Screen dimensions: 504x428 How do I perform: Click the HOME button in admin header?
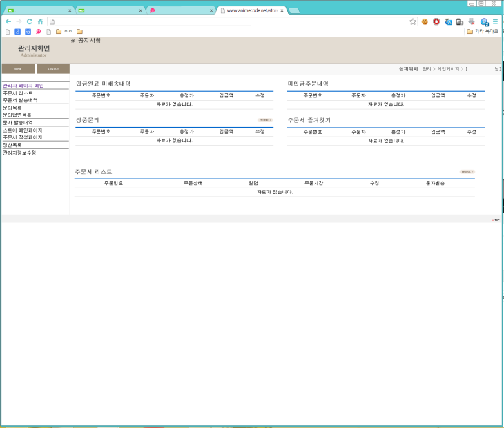[x=18, y=69]
